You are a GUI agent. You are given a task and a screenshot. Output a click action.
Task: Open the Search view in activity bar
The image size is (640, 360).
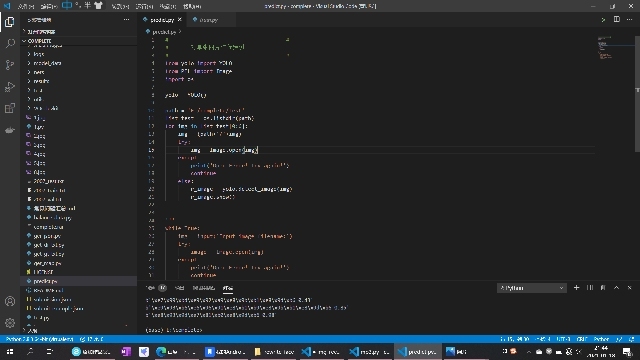coord(10,43)
